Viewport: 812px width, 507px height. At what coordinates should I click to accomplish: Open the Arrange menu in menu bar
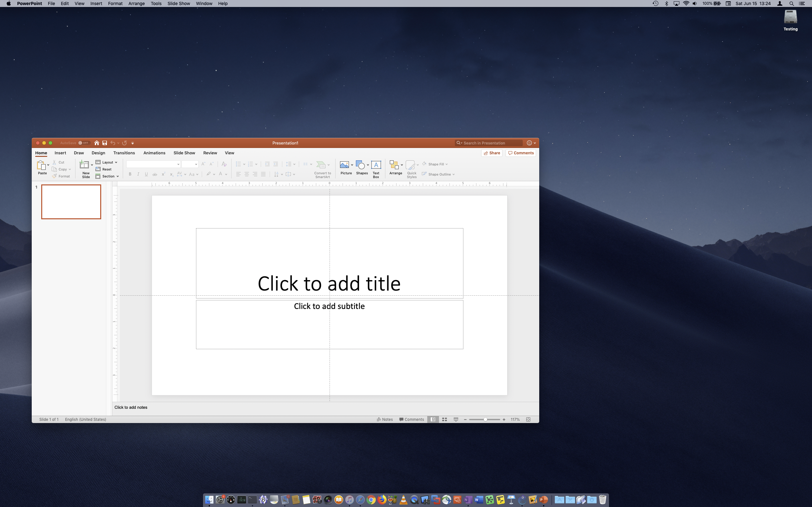tap(136, 3)
